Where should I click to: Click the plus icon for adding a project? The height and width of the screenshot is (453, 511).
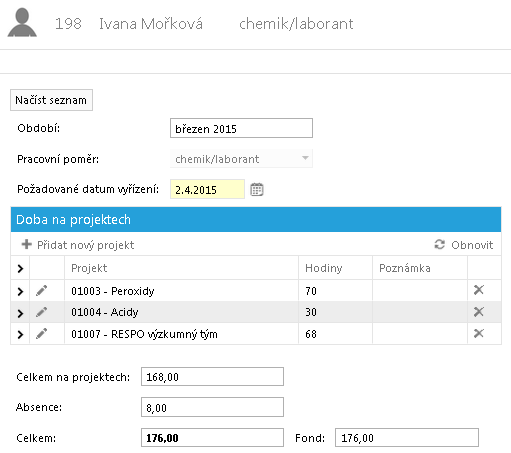tap(27, 244)
